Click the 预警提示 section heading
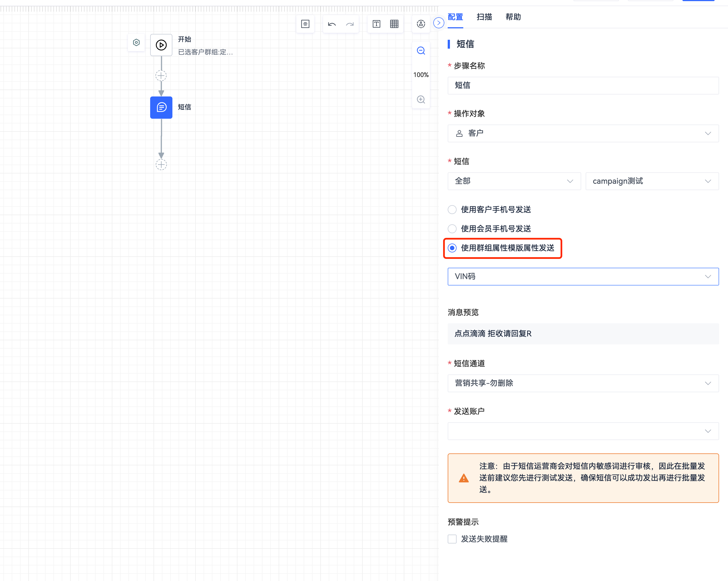This screenshot has width=728, height=581. 463,522
